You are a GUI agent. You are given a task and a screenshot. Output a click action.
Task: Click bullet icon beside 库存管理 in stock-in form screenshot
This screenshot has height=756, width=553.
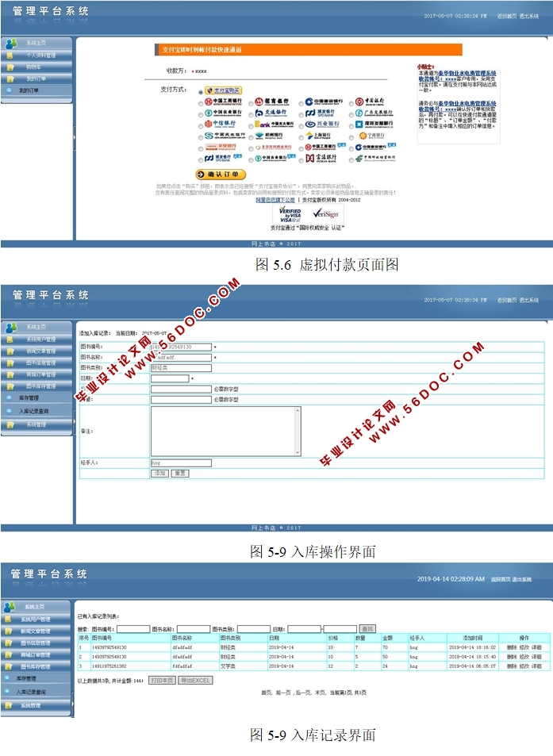click(x=10, y=397)
